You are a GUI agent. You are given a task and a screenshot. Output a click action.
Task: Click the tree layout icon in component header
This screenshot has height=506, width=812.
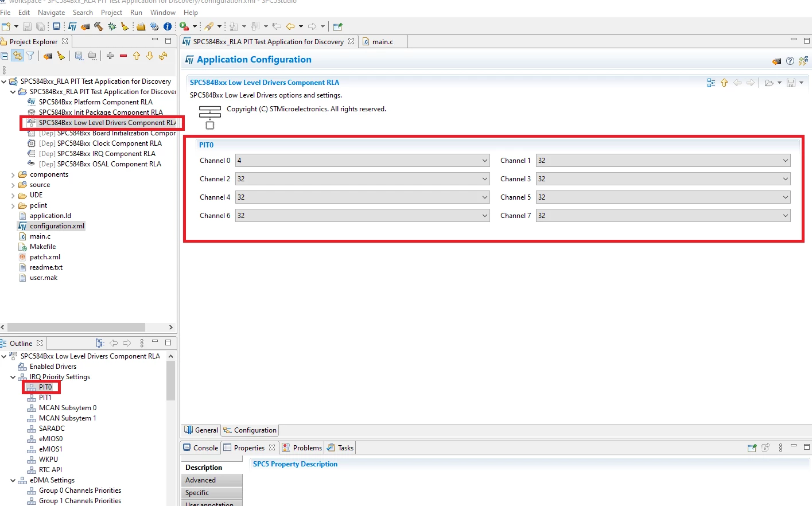tap(711, 83)
